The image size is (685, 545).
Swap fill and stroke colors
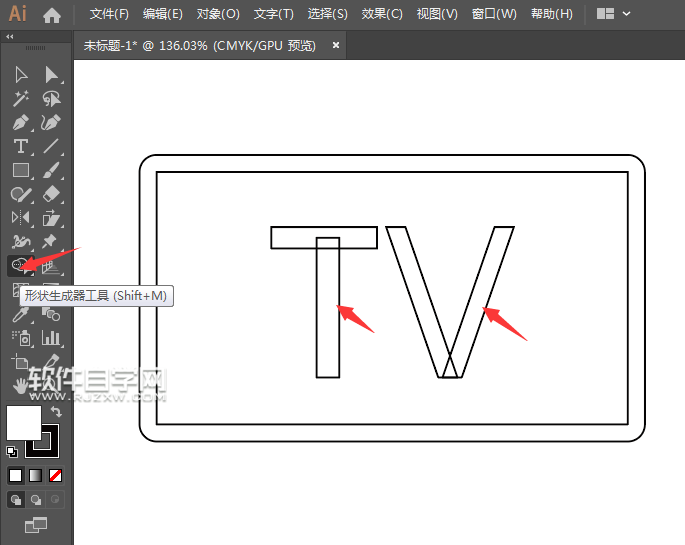click(56, 411)
